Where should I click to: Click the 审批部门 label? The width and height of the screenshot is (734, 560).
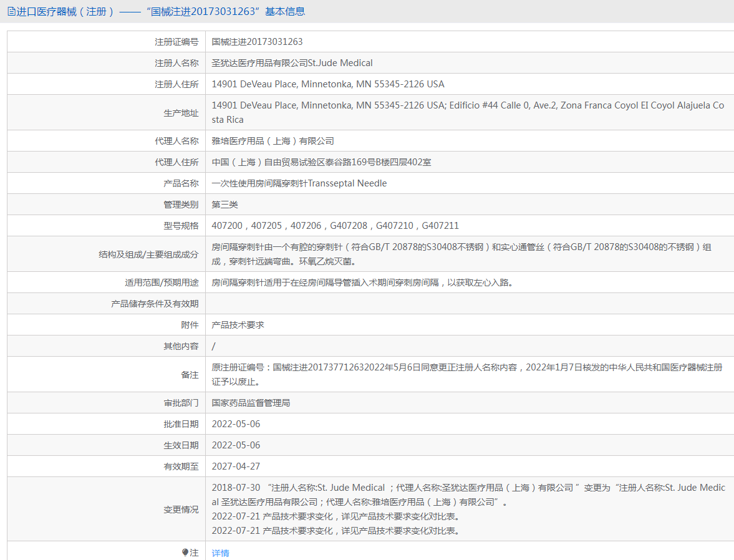181,403
